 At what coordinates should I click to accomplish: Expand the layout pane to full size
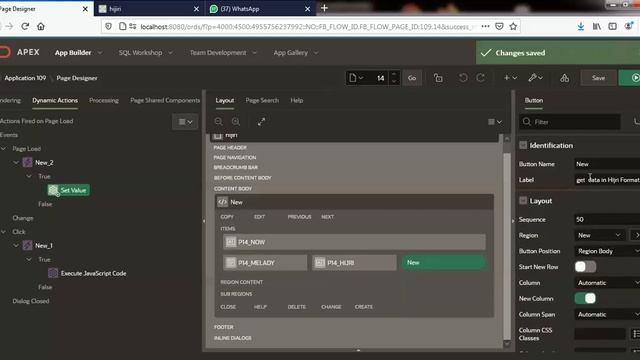(x=261, y=122)
